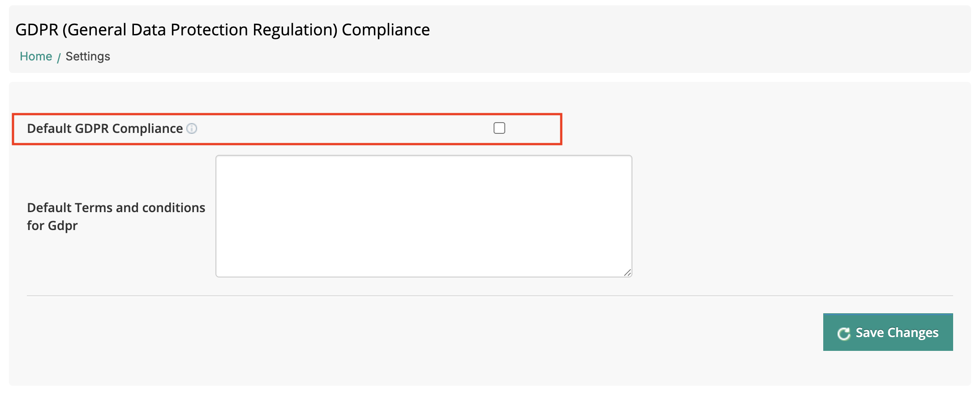Image resolution: width=980 pixels, height=418 pixels.
Task: Click the word 'Changes' on the save button
Action: click(x=913, y=333)
